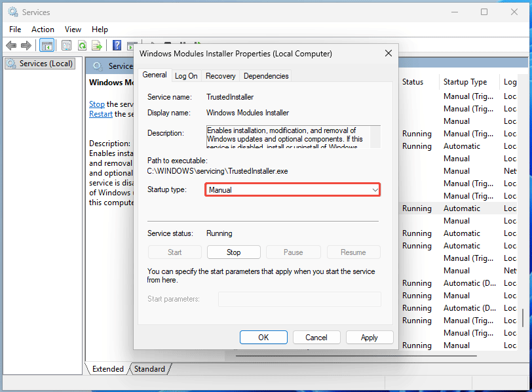Expand the Startup type list showing Manual
Viewport: 532px width, 392px height.
click(292, 189)
